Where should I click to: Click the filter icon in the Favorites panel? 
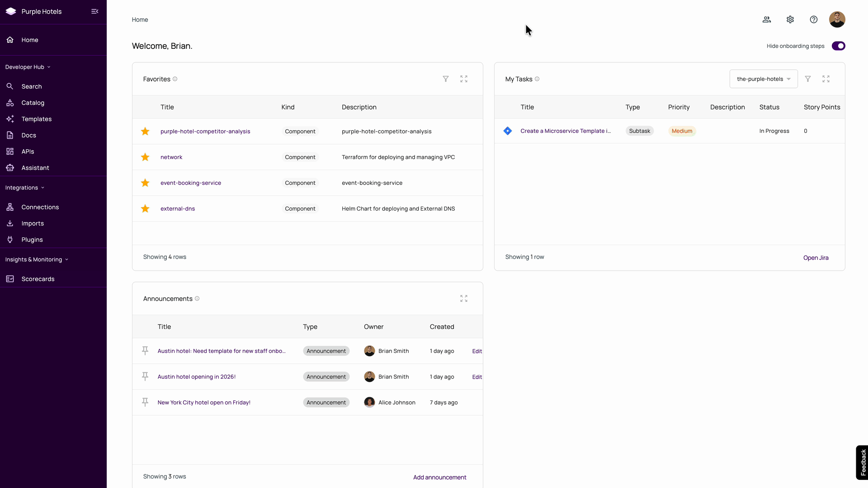[x=446, y=79]
